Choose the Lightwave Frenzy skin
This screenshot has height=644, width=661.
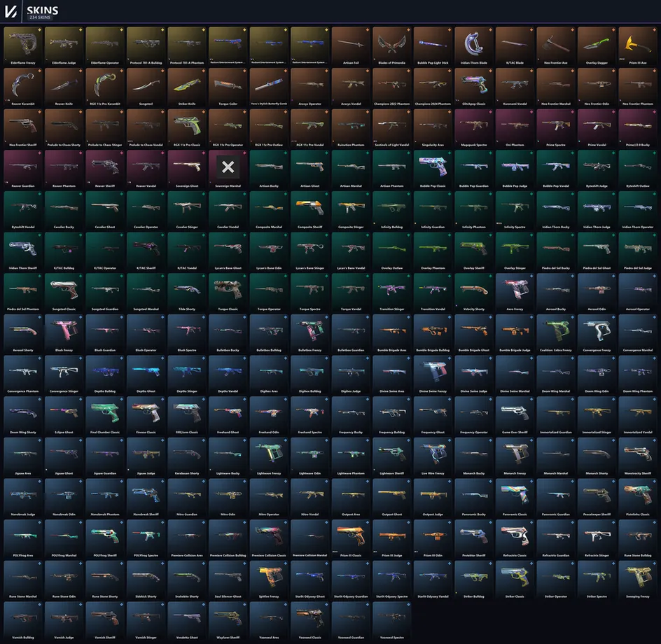pyautogui.click(x=269, y=457)
